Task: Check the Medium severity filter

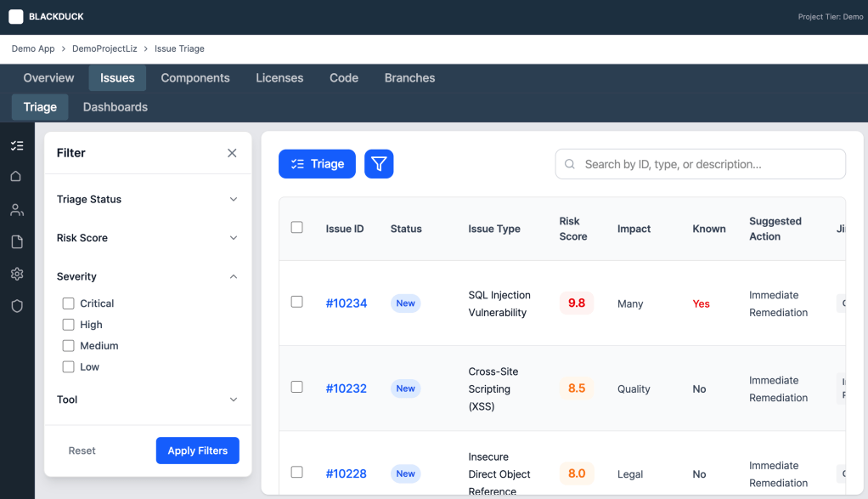Action: pyautogui.click(x=69, y=346)
